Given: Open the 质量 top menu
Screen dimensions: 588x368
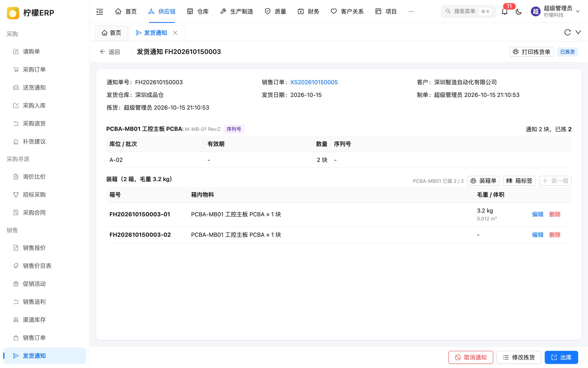Looking at the screenshot, I should coord(275,11).
